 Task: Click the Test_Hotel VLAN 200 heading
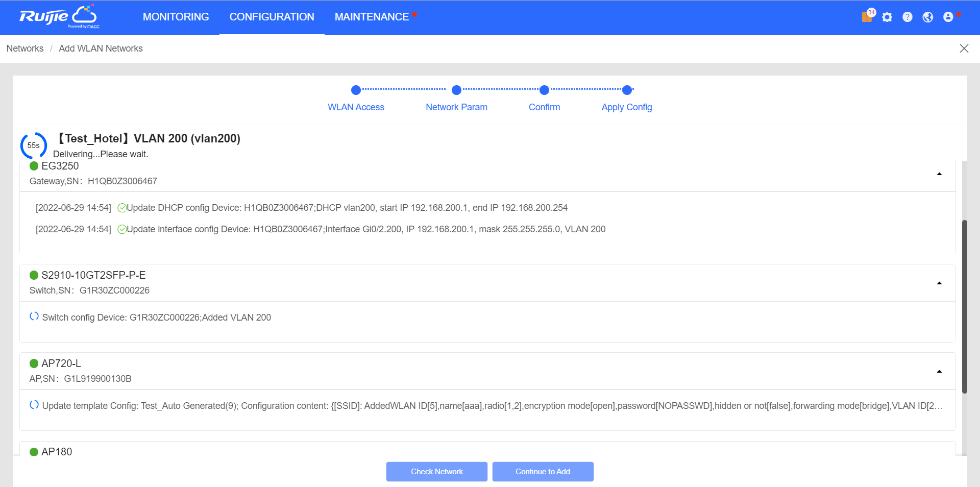(x=147, y=138)
